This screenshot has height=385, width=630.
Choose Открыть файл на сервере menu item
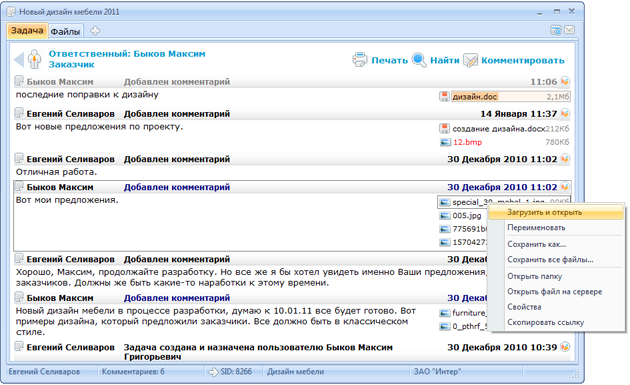(x=556, y=291)
